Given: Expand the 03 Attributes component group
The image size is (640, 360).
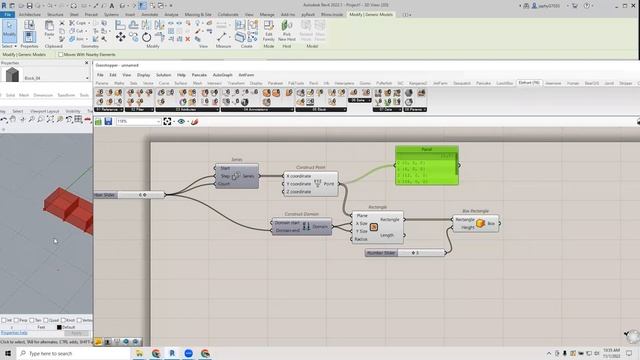Looking at the screenshot, I should point(187,110).
